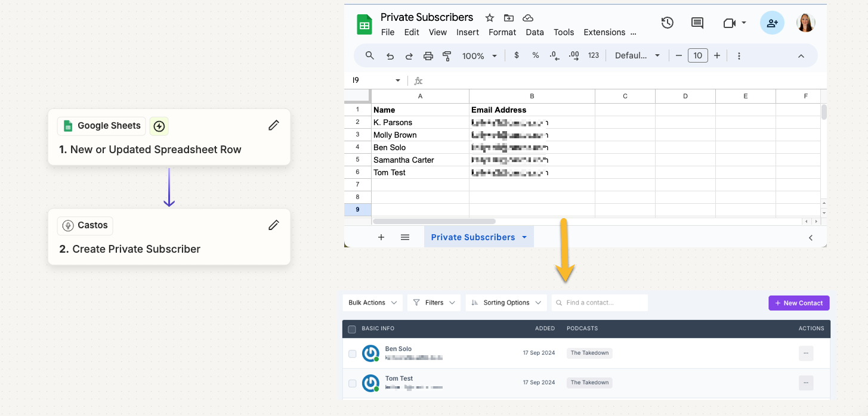Click the search menus magnifier

pos(370,55)
